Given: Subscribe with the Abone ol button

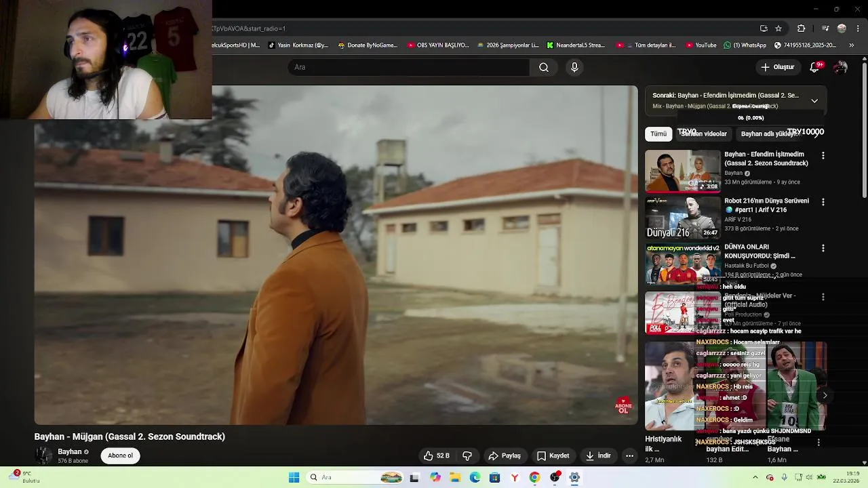Looking at the screenshot, I should pos(121,455).
